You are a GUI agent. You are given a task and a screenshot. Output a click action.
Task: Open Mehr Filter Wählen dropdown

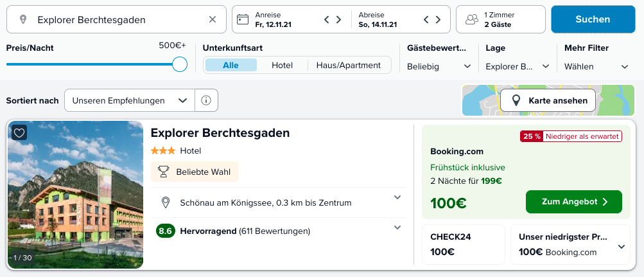pyautogui.click(x=596, y=66)
